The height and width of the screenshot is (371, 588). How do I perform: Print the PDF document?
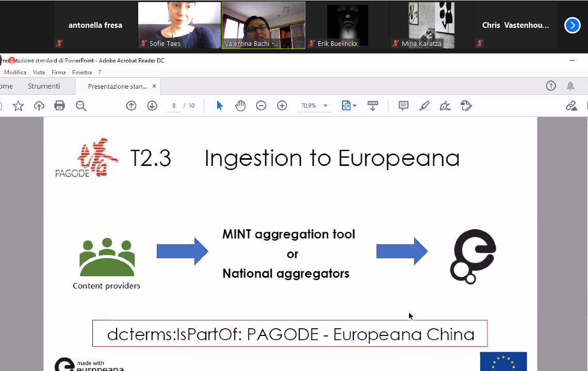60,106
